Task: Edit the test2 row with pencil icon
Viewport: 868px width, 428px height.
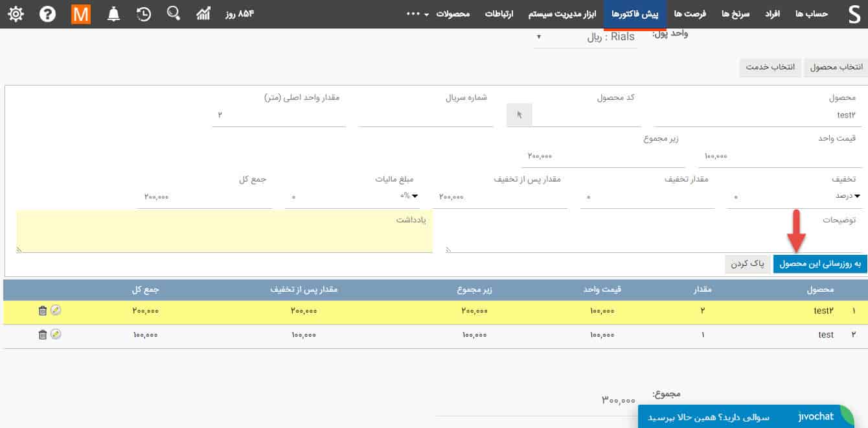Action: pyautogui.click(x=56, y=311)
